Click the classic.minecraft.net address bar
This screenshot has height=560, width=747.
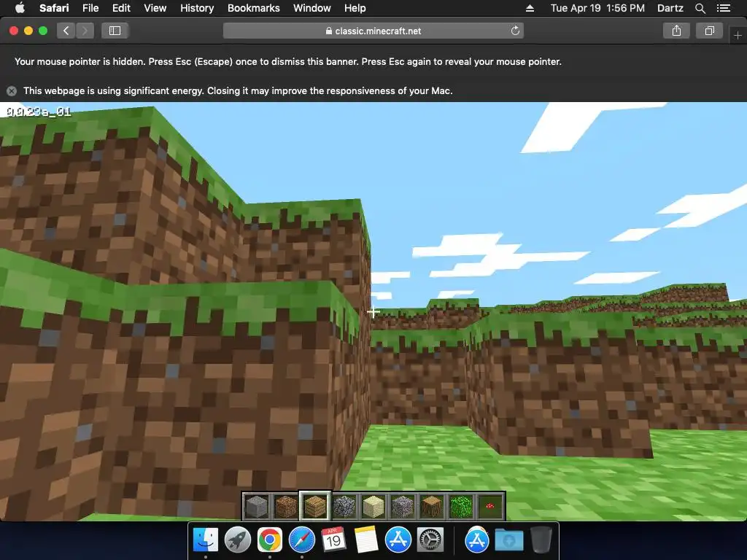373,31
